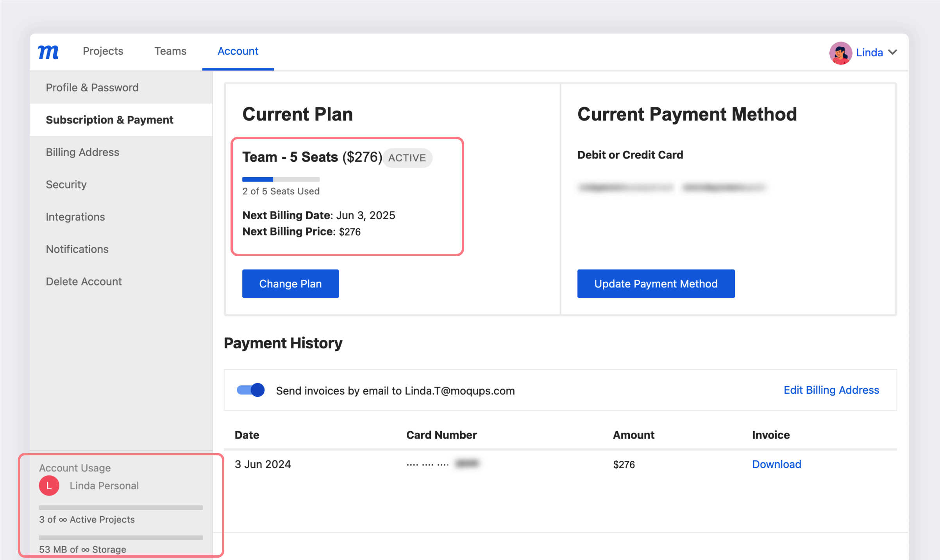Switch to the Teams tab

tap(170, 51)
